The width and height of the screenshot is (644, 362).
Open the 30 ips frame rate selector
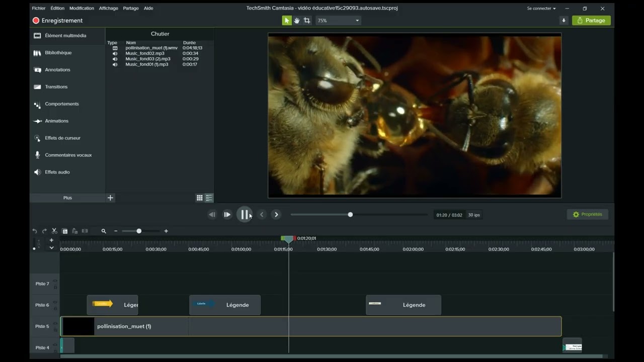(x=474, y=215)
